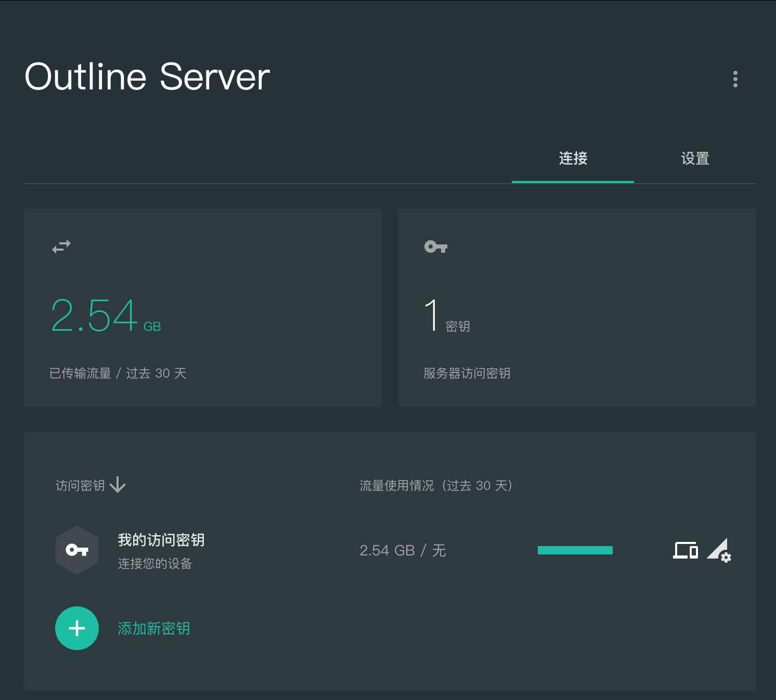The height and width of the screenshot is (700, 776).
Task: Click the 连接您的设备 subtitle
Action: point(154,563)
